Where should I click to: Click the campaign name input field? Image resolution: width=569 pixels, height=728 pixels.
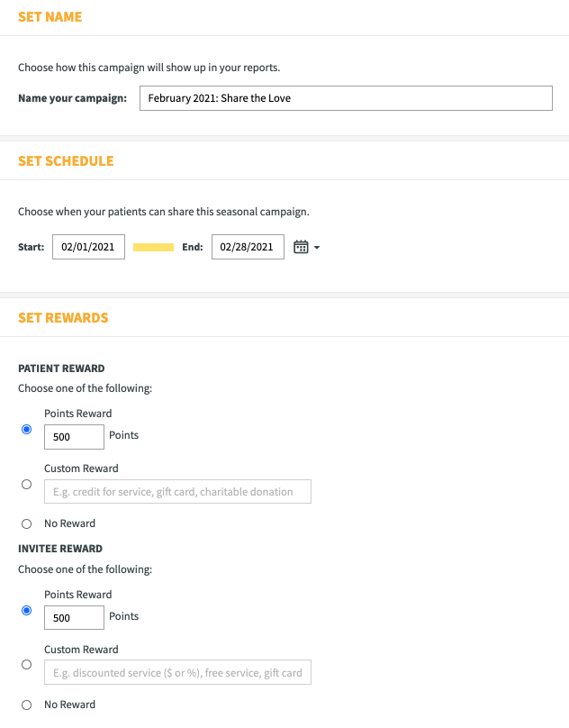[346, 98]
